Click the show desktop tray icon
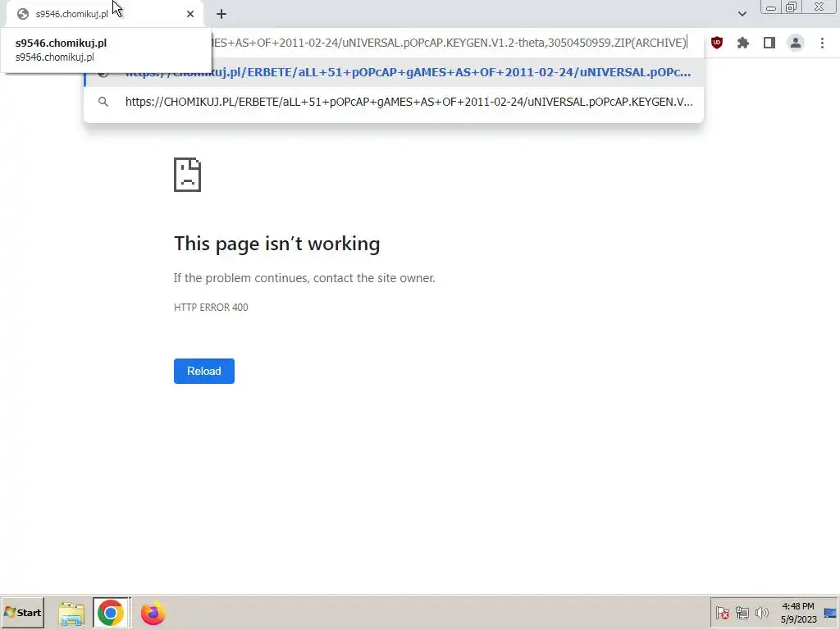Screen dimensions: 840x630 [830, 613]
